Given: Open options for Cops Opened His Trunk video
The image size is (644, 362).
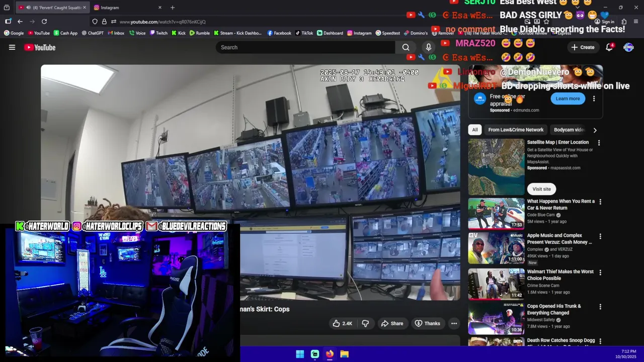Looking at the screenshot, I should click(x=600, y=307).
